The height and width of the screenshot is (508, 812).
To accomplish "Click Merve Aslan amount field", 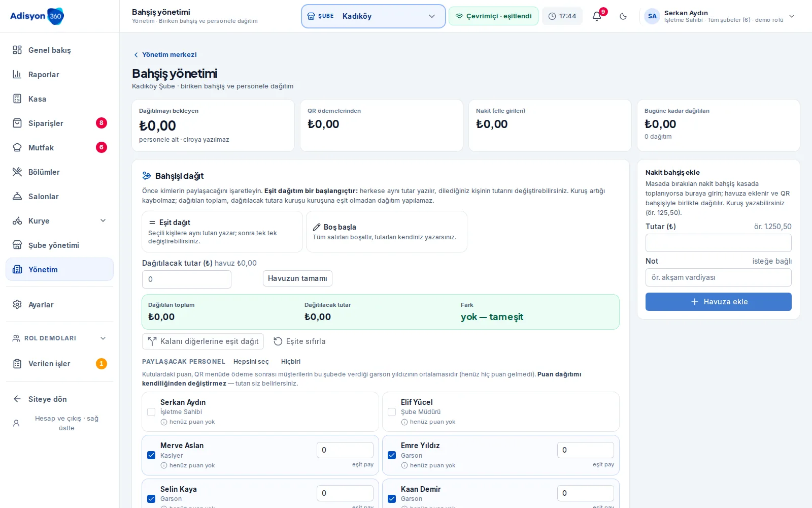I will (345, 450).
